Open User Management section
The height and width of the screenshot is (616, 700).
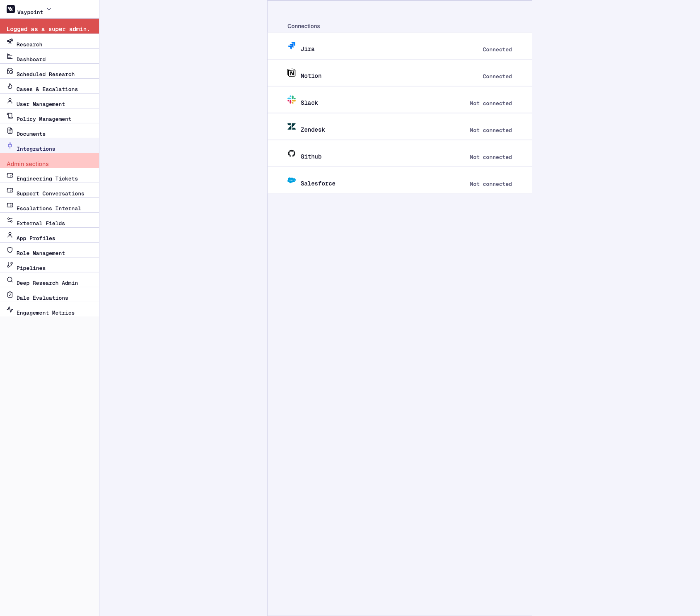(x=49, y=101)
